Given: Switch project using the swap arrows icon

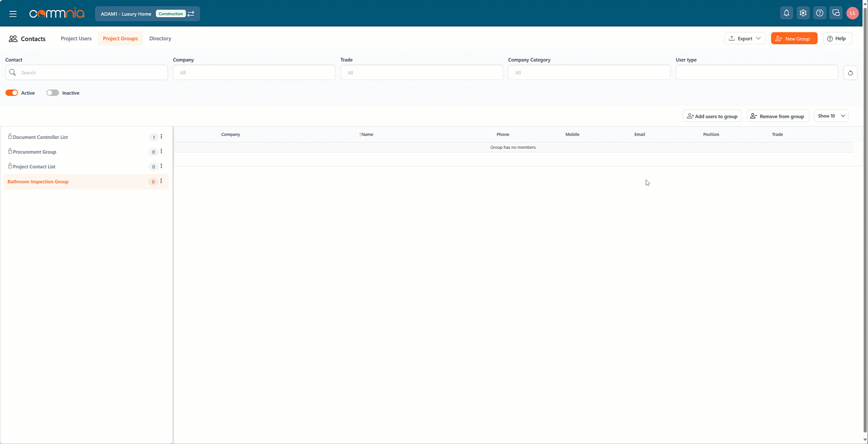Looking at the screenshot, I should (x=191, y=14).
